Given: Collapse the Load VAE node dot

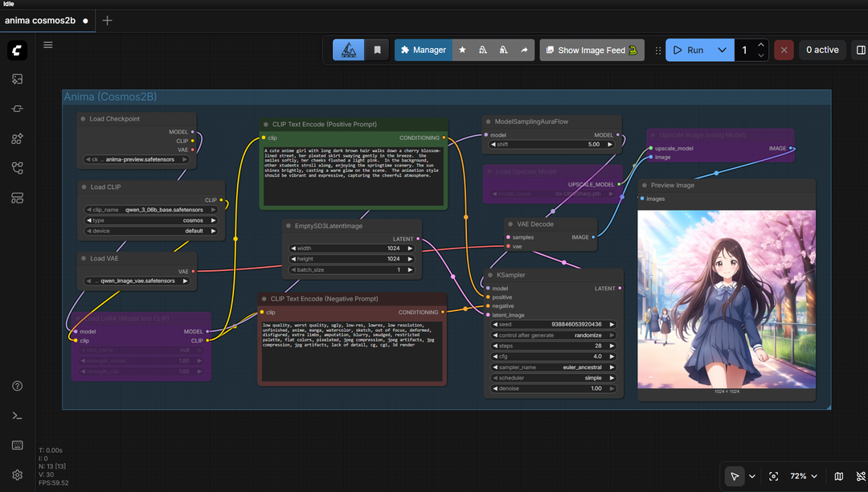Looking at the screenshot, I should [84, 258].
